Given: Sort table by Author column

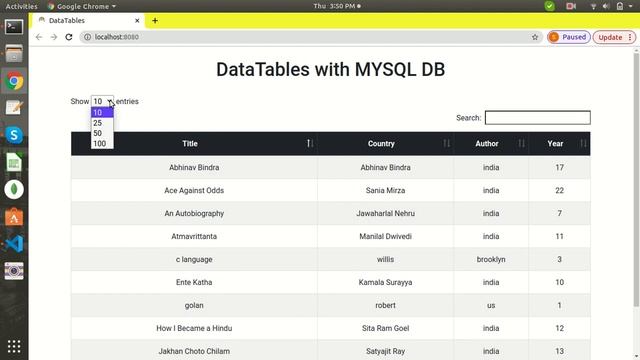Looking at the screenshot, I should pos(491,144).
